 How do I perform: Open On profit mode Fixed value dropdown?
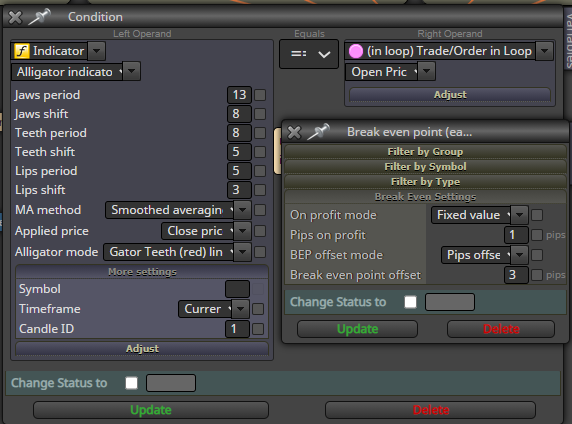tap(519, 215)
